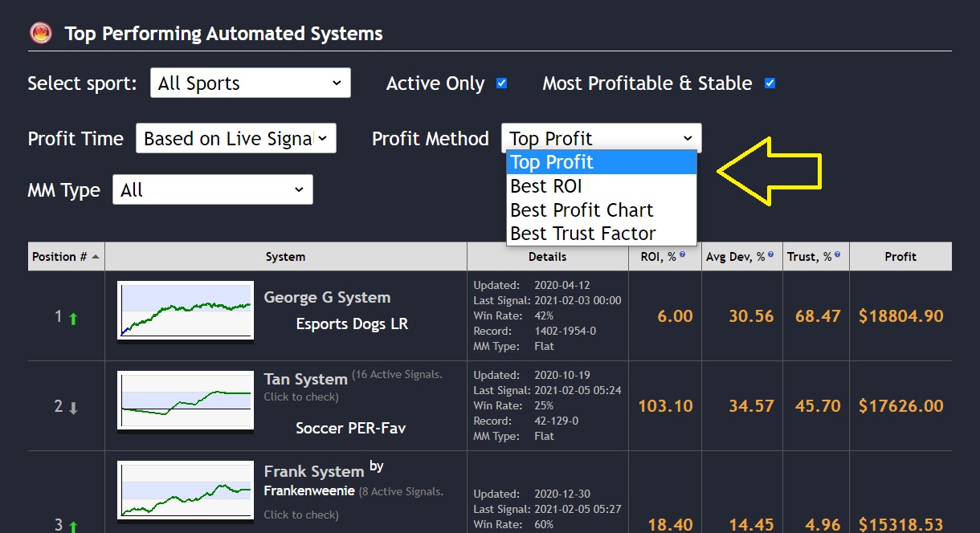The height and width of the screenshot is (533, 980).
Task: Click green up arrow at position 1
Action: (x=73, y=319)
